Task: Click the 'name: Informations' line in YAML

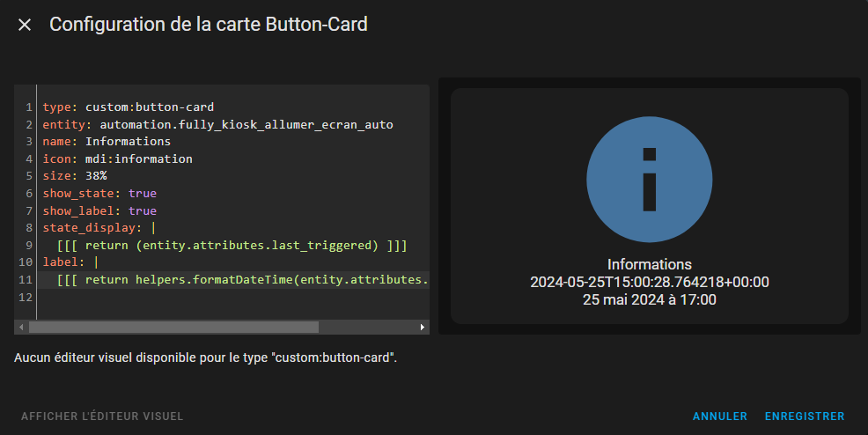Action: click(x=106, y=142)
